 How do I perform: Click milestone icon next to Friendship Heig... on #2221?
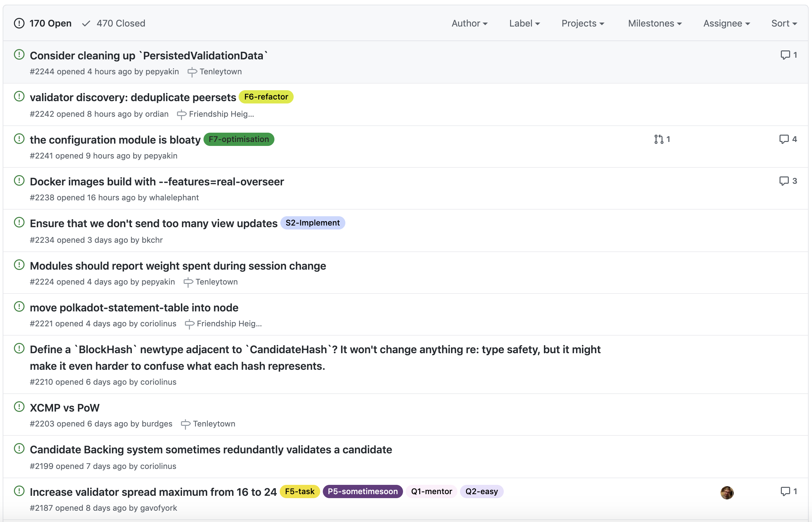189,324
